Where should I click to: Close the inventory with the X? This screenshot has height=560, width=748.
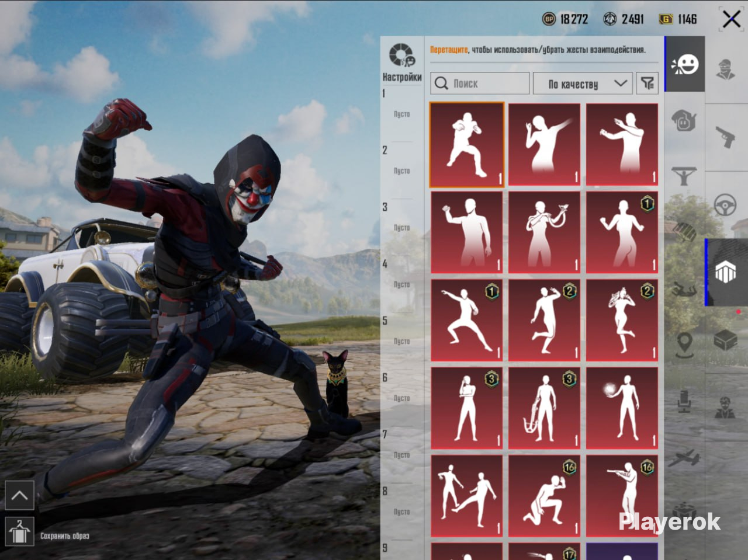tap(731, 19)
